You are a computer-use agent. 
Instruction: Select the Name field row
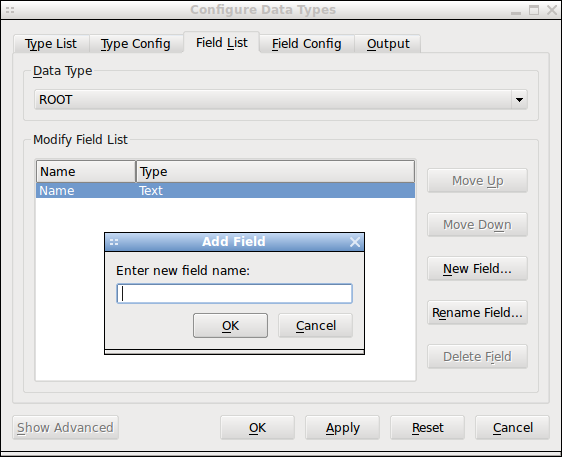click(225, 190)
